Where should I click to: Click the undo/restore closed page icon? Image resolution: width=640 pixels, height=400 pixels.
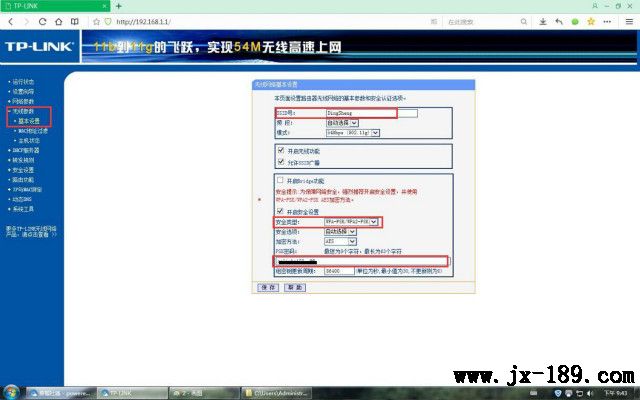tap(559, 22)
